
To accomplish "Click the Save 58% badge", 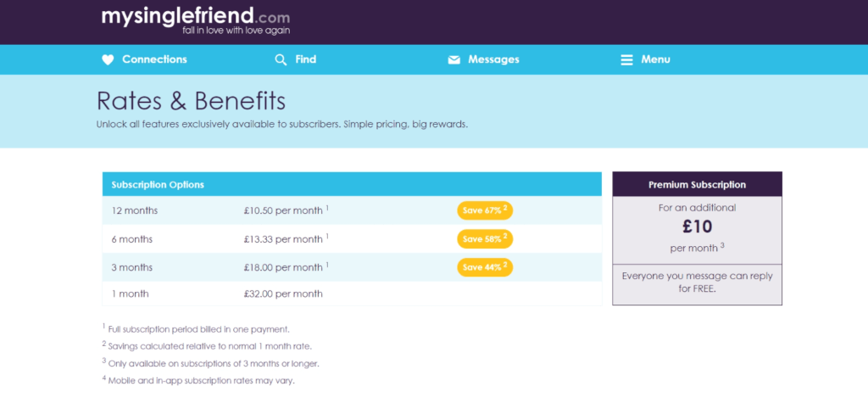I will [x=485, y=239].
